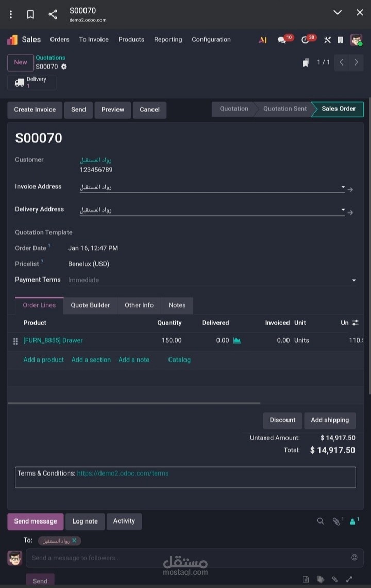Switch to the Order Lines tab
This screenshot has width=371, height=588.
[x=39, y=305]
